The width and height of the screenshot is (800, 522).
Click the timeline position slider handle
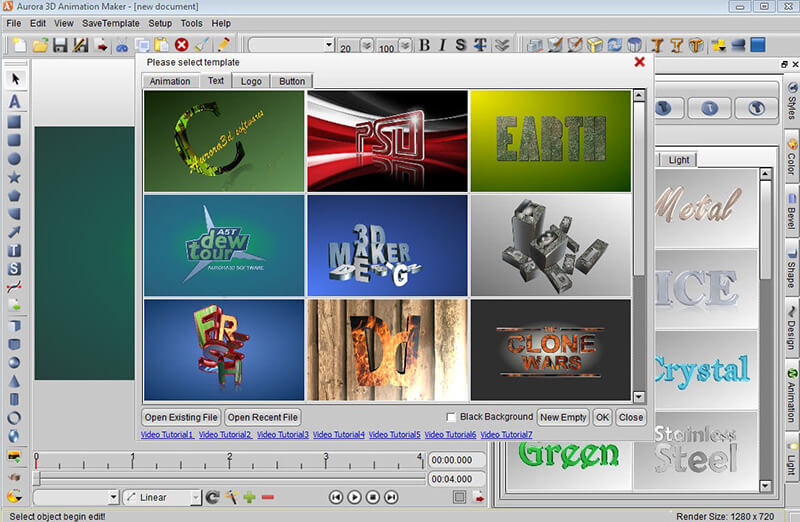pyautogui.click(x=36, y=478)
